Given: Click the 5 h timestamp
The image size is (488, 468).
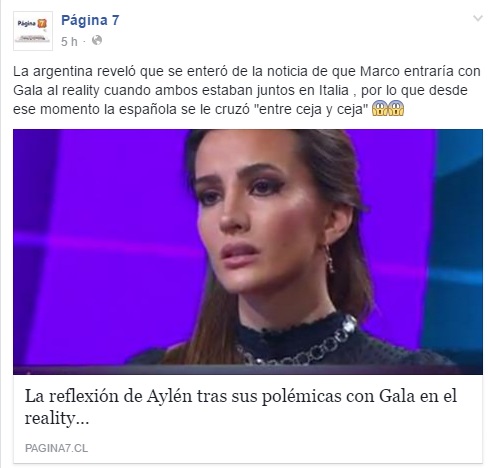Looking at the screenshot, I should [x=69, y=42].
